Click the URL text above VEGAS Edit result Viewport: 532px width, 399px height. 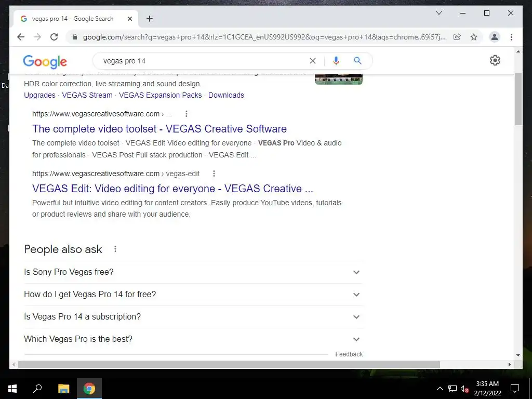[116, 174]
